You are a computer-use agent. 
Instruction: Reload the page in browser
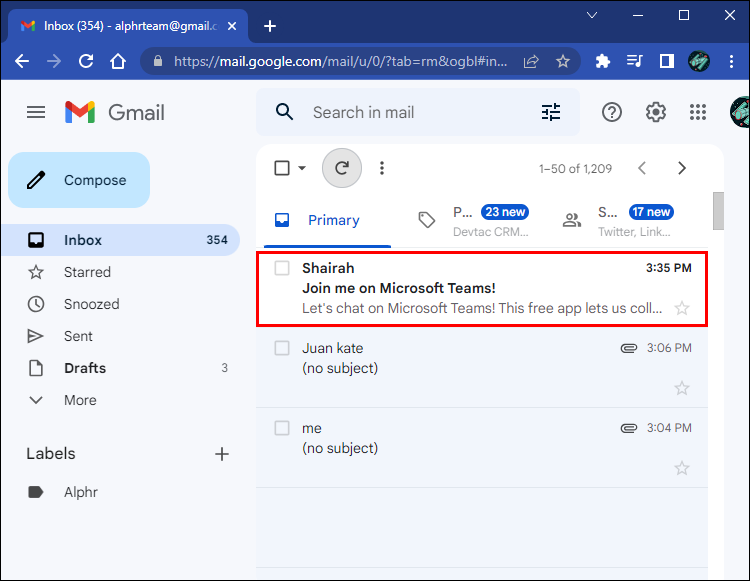pyautogui.click(x=86, y=61)
